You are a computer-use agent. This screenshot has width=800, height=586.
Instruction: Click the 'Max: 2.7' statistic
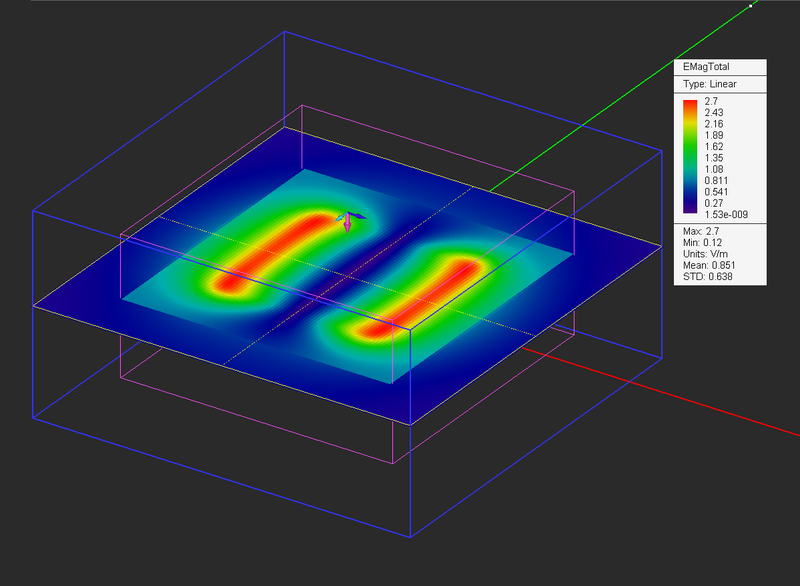point(701,231)
